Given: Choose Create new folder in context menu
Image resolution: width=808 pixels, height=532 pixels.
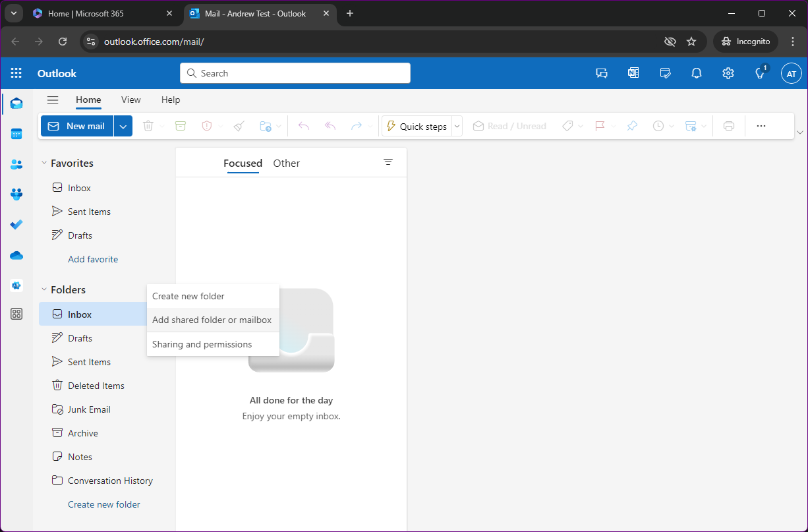Looking at the screenshot, I should [x=213, y=296].
